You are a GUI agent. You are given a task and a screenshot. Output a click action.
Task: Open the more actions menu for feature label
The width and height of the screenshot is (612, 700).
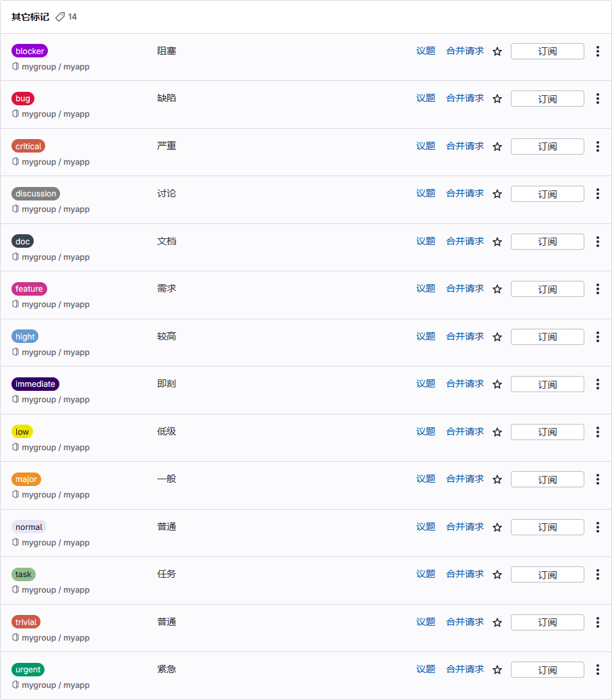tap(597, 289)
